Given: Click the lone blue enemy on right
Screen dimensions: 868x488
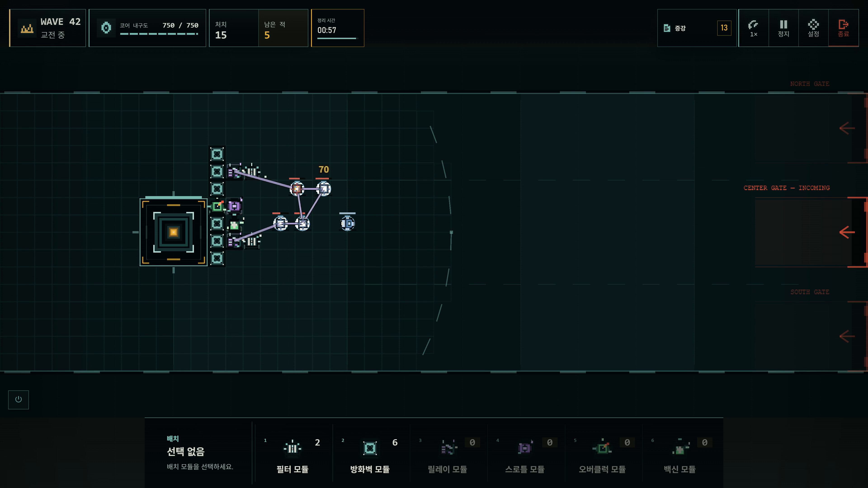Looking at the screenshot, I should click(x=347, y=223).
